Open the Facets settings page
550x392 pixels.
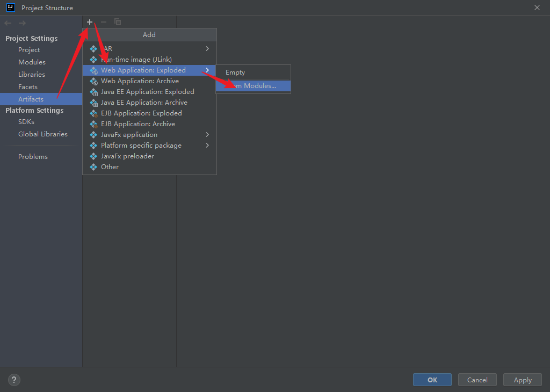(x=41, y=86)
